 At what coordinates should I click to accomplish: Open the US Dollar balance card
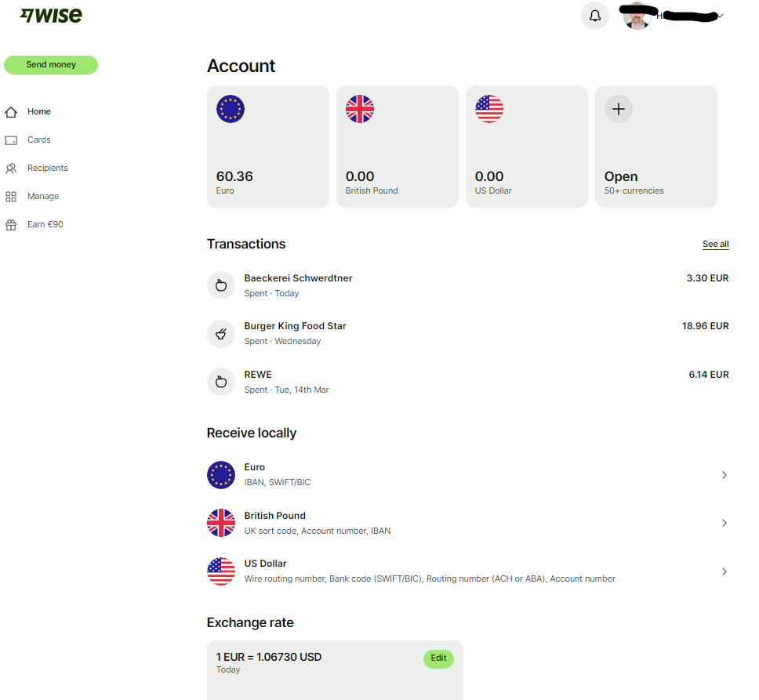tap(526, 147)
